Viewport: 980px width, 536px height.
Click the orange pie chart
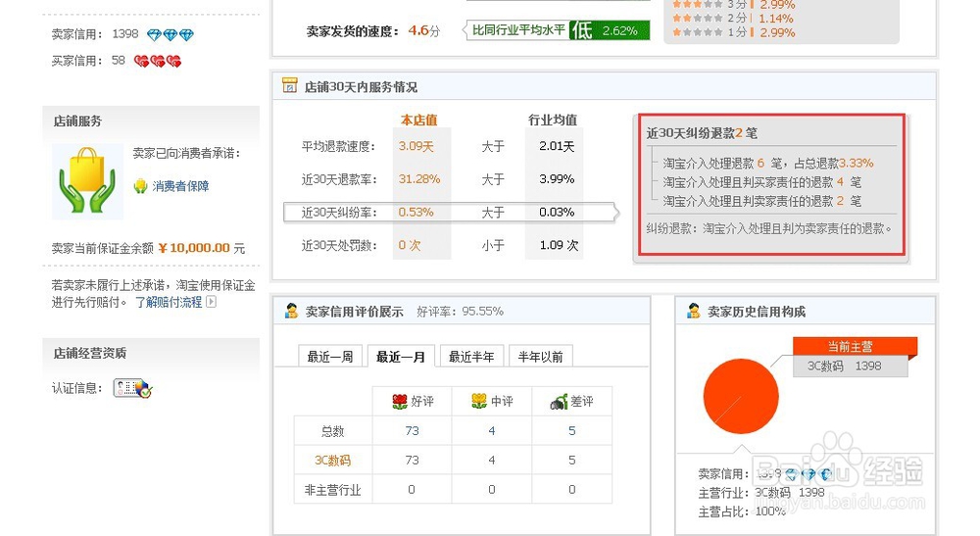741,396
